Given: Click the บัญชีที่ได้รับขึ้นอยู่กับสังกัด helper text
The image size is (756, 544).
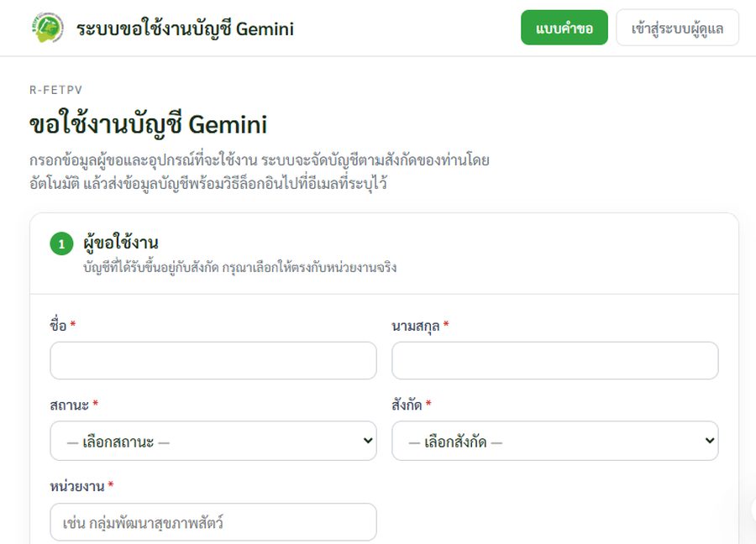Looking at the screenshot, I should tap(240, 268).
